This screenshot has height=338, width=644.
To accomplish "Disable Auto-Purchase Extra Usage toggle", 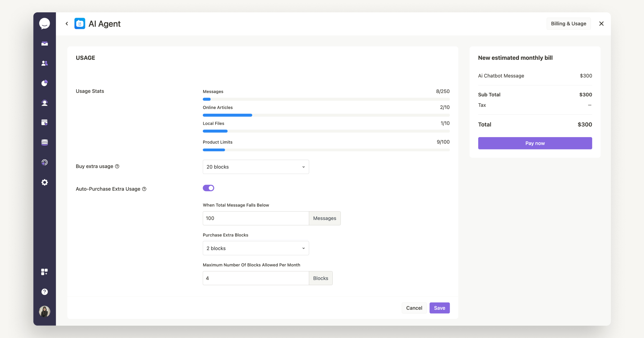I will click(208, 188).
